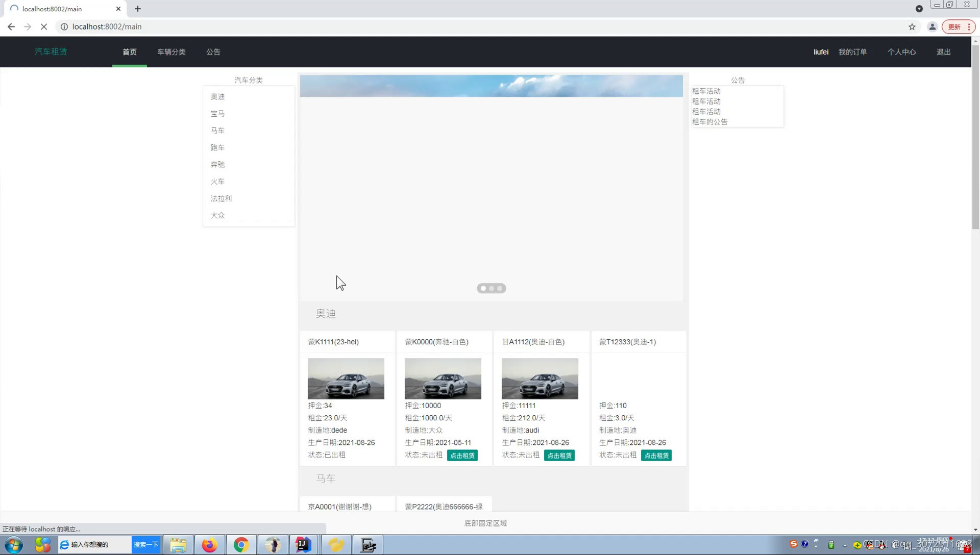The image size is (980, 555).
Task: Select 大众 in car categories
Action: coord(217,215)
